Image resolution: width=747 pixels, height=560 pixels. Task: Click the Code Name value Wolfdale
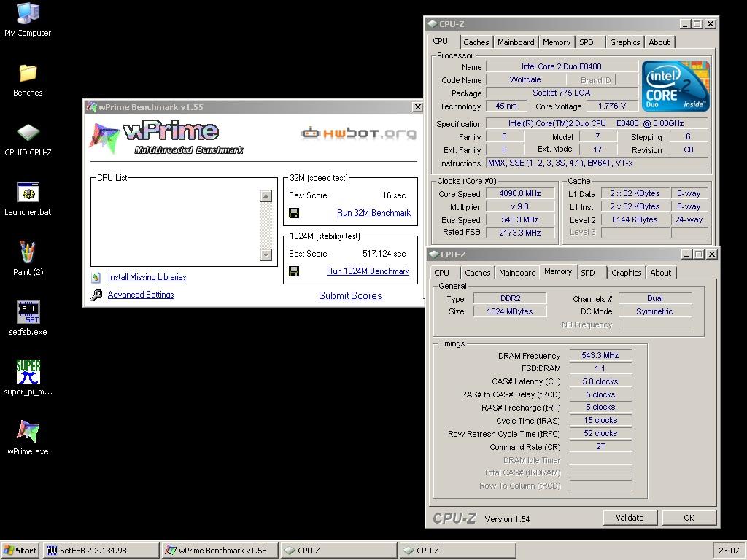525,80
